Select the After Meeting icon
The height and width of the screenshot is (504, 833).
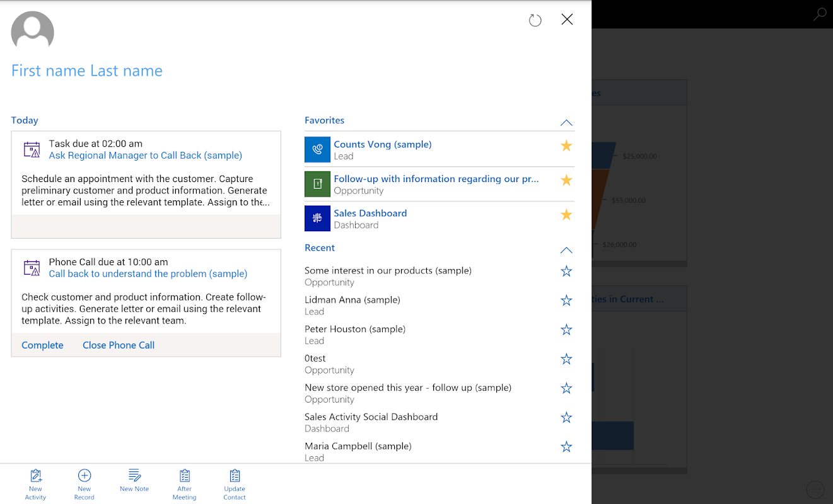185,476
